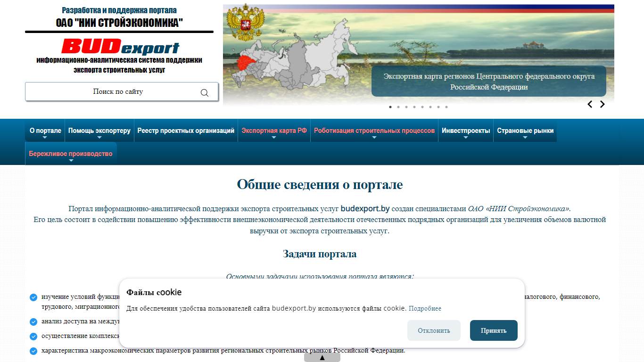
Task: Select the first slider pagination dot
Action: [x=390, y=107]
